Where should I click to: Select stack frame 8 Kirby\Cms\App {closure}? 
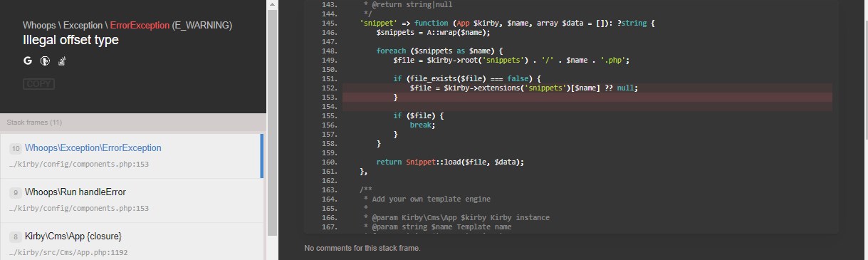[x=131, y=242]
